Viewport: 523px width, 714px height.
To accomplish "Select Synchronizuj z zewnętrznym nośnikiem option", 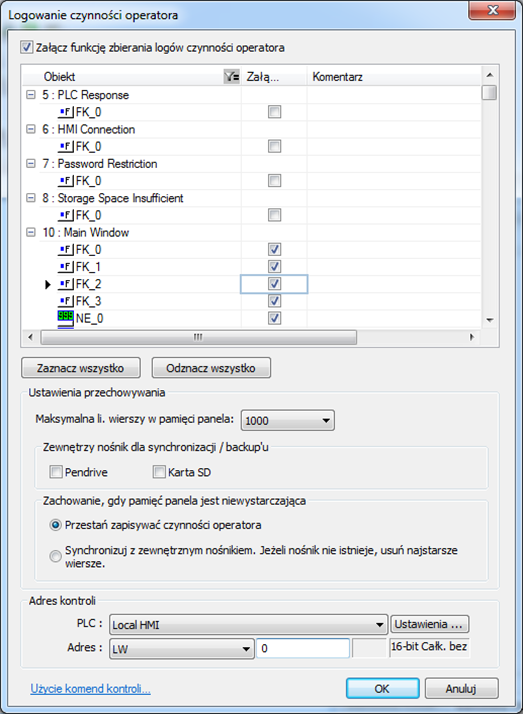I will tap(56, 556).
